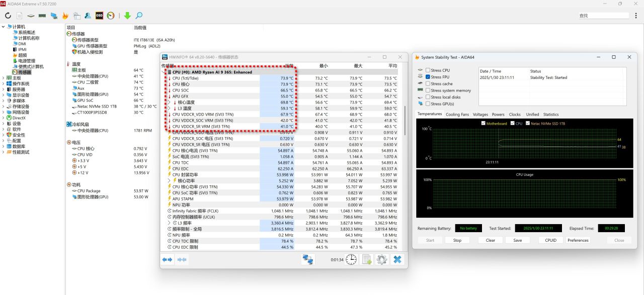Click the Stop button in stability test
The width and height of the screenshot is (644, 295).
(x=457, y=240)
